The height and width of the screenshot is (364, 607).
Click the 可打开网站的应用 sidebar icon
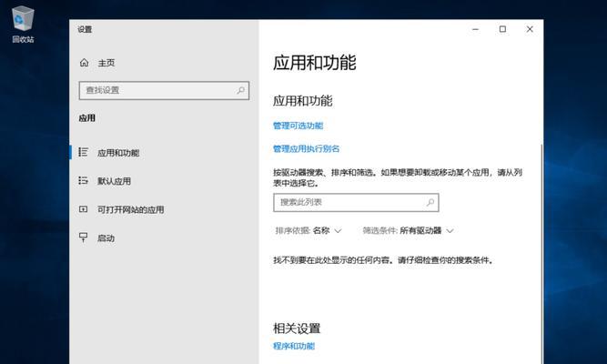pos(83,209)
